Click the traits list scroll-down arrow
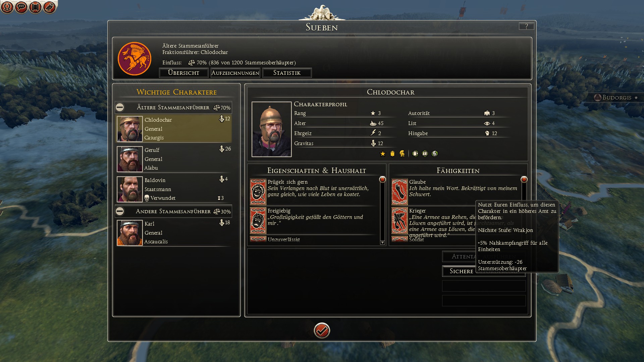 [382, 242]
